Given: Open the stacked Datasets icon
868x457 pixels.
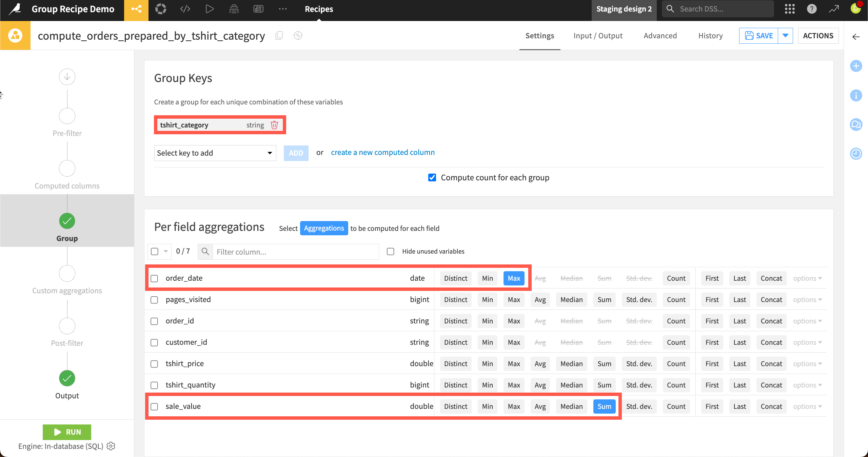Looking at the screenshot, I should (x=234, y=9).
